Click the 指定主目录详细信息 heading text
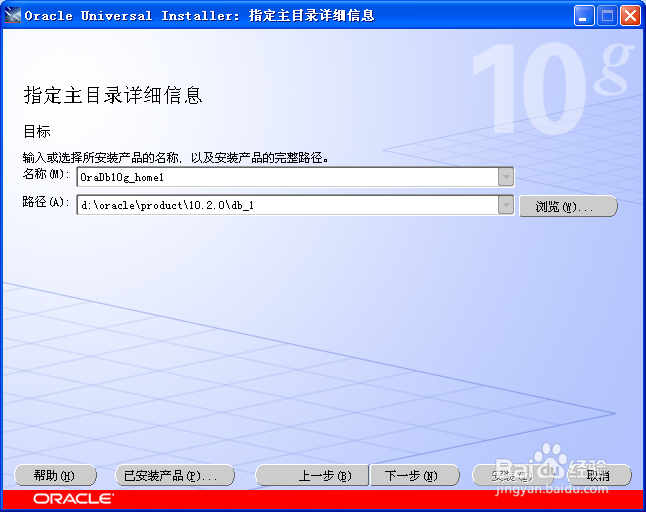646x512 pixels. (113, 95)
